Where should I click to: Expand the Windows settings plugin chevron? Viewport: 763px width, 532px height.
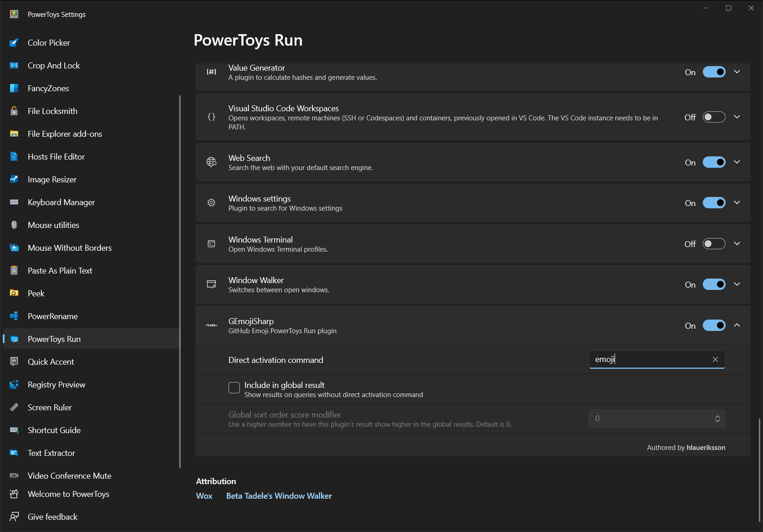737,203
